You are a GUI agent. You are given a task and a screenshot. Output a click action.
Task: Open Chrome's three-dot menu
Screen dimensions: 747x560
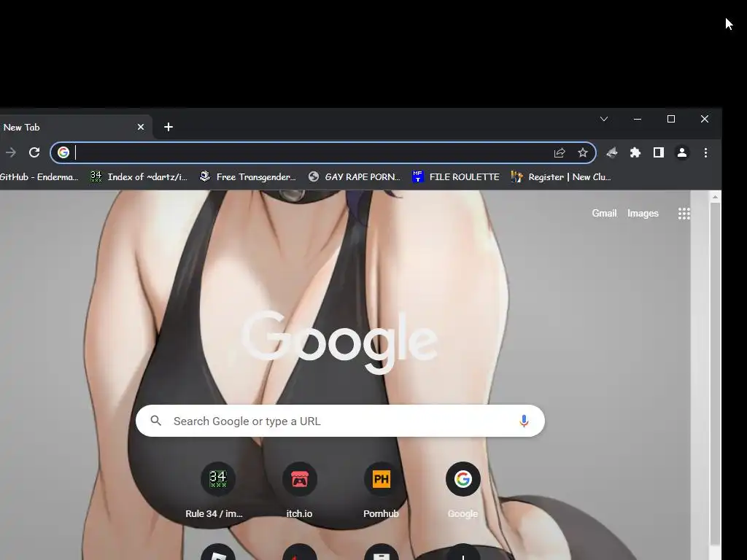(705, 153)
